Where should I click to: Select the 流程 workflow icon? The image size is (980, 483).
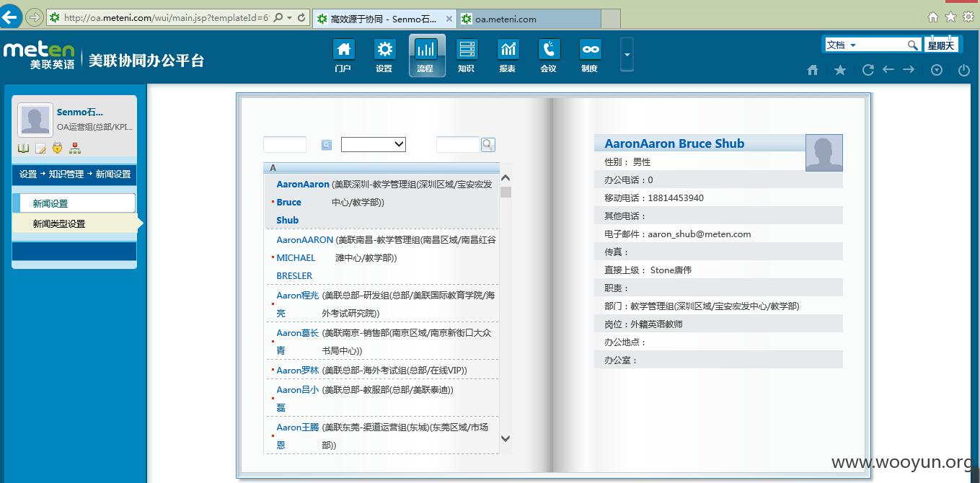(426, 56)
